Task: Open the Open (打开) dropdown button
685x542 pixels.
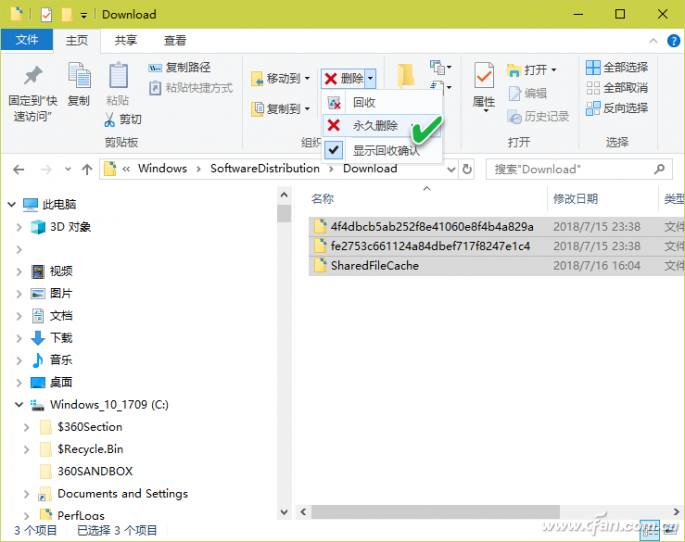Action: (532, 70)
